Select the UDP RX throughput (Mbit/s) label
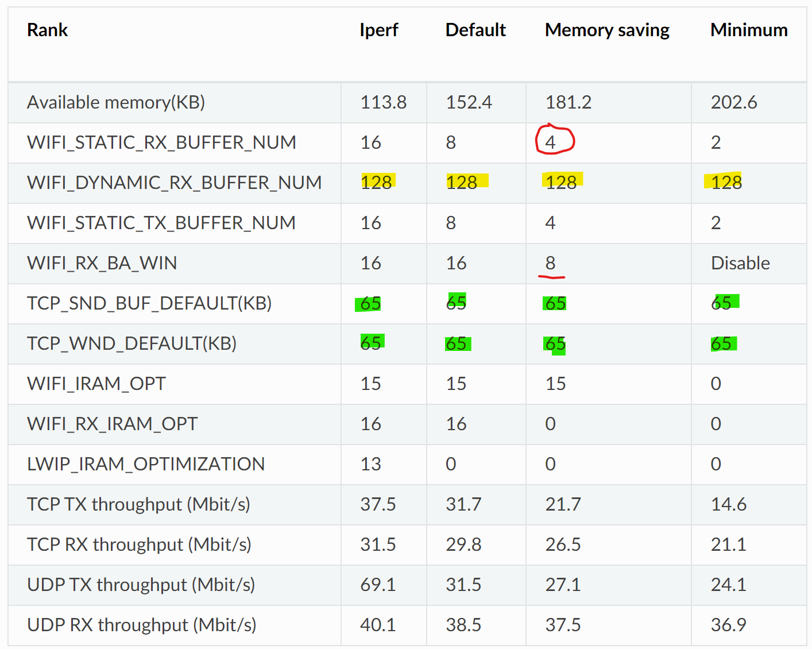The width and height of the screenshot is (812, 649). pyautogui.click(x=141, y=625)
